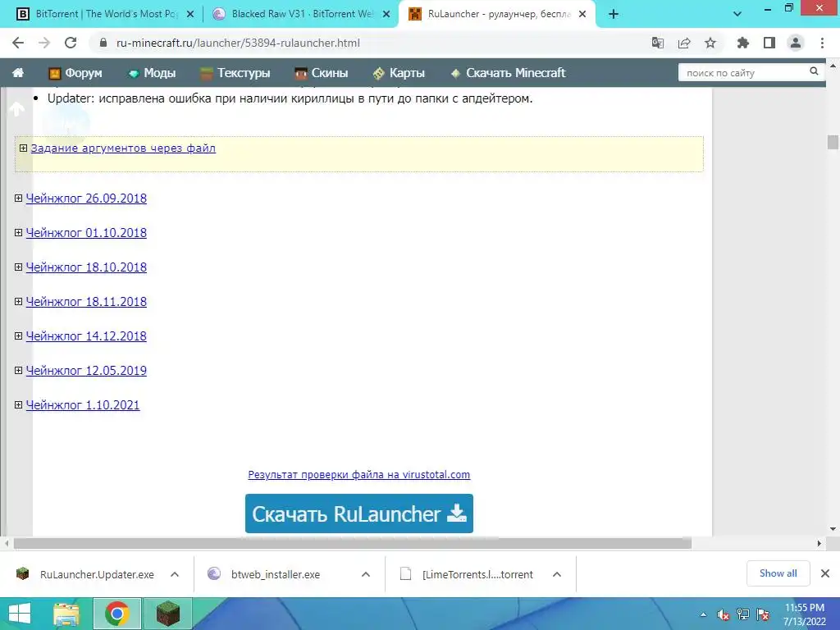Go to the site home icon
Screen dimensions: 840x630
[18, 73]
